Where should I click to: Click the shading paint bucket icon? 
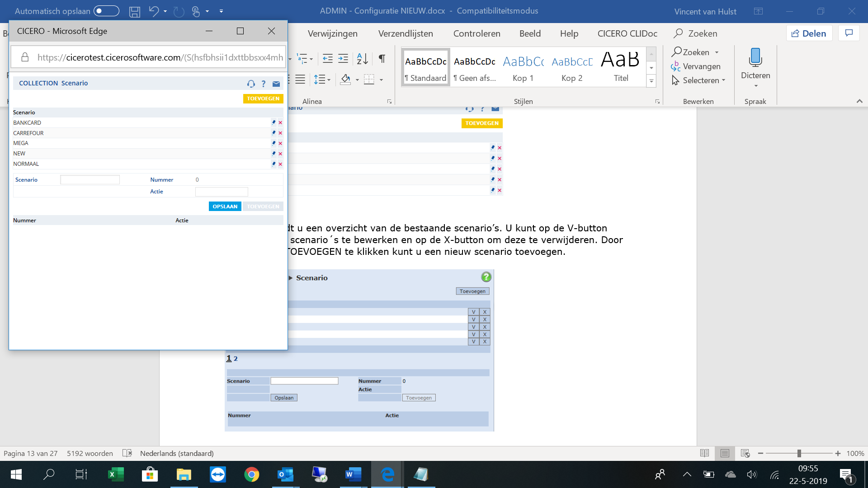(346, 80)
